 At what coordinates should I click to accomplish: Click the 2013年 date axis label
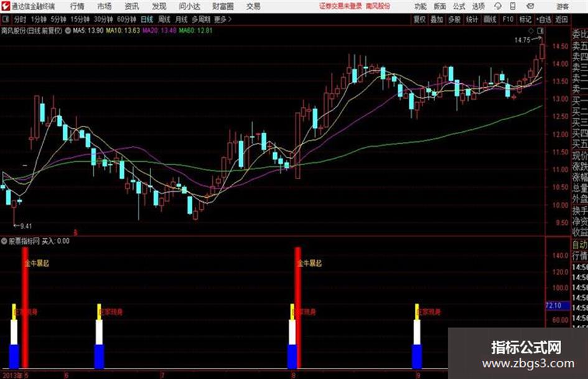12,375
